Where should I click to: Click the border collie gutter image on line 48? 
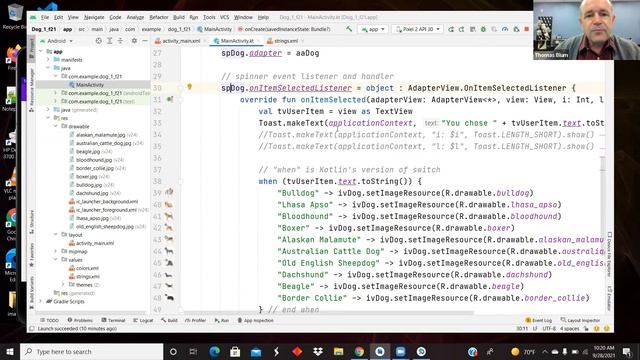coord(169,297)
